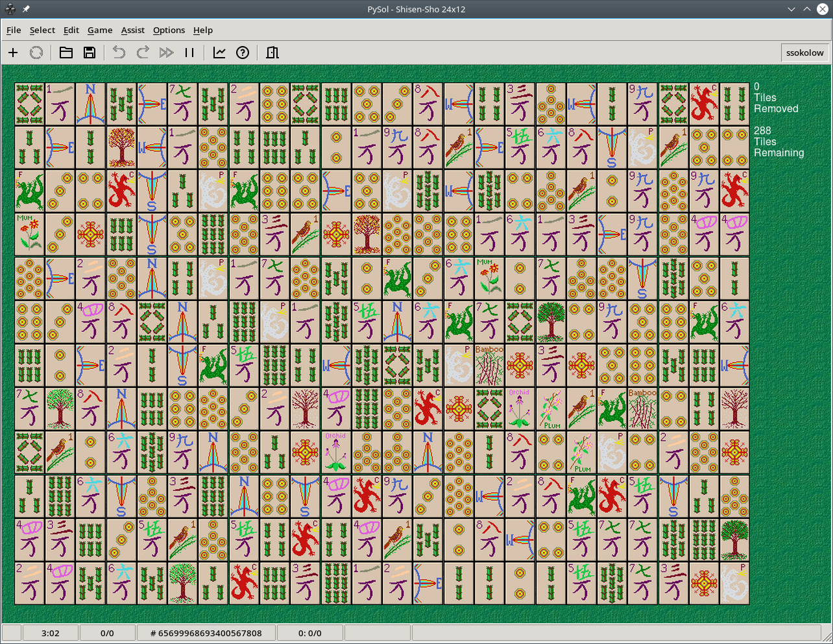Start a new game with the plus icon
833x644 pixels.
13,53
